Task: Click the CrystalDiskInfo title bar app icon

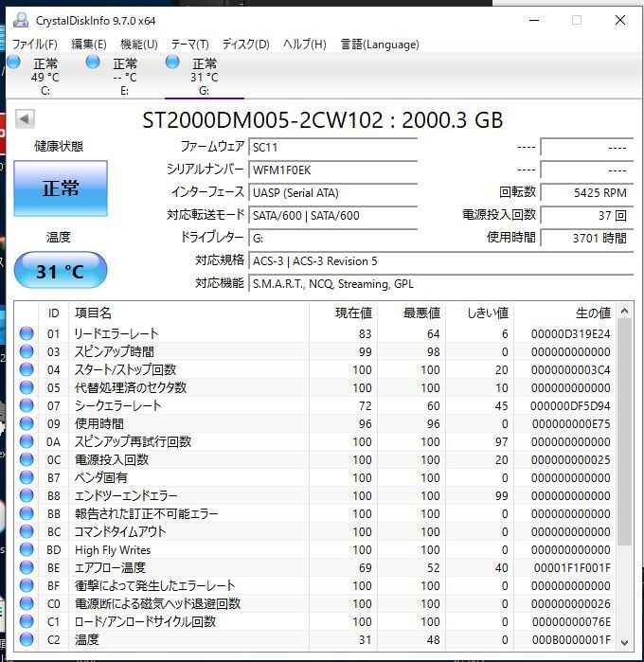Action: coord(21,20)
